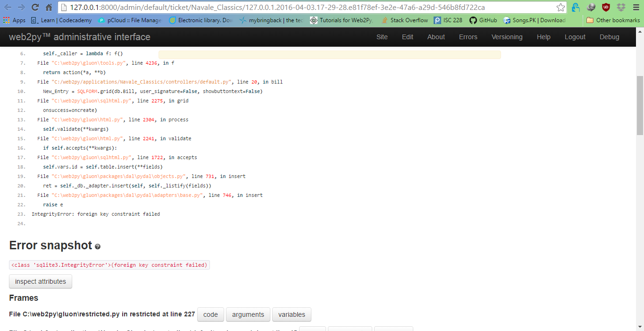The height and width of the screenshot is (331, 644).
Task: Click the browser address bar URL
Action: [x=277, y=8]
